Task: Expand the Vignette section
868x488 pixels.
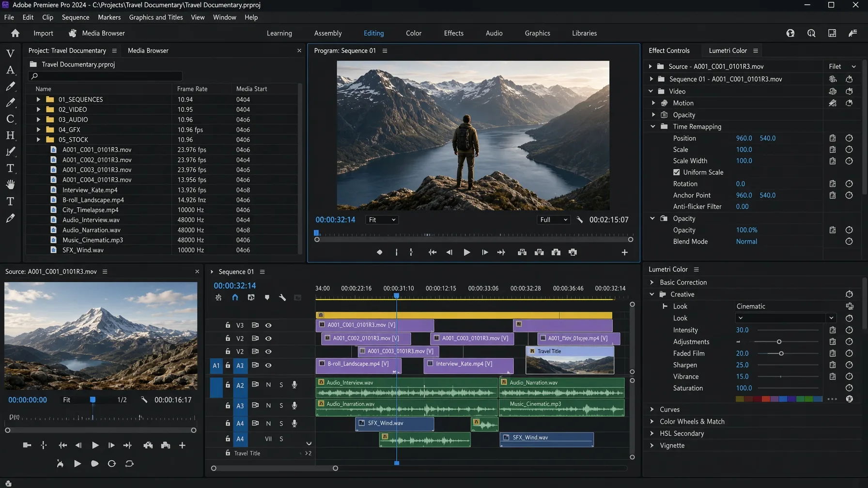Action: [x=652, y=445]
